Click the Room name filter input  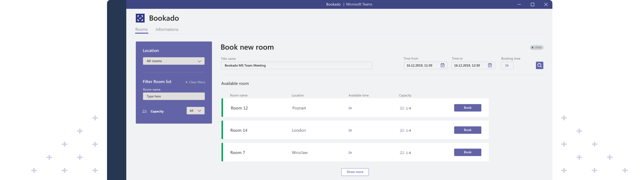(x=174, y=96)
